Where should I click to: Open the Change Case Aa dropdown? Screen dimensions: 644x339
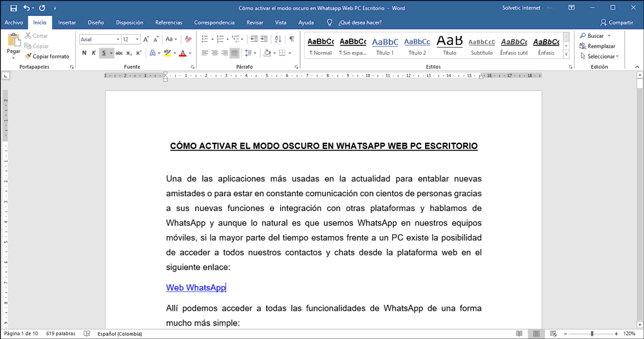(171, 39)
